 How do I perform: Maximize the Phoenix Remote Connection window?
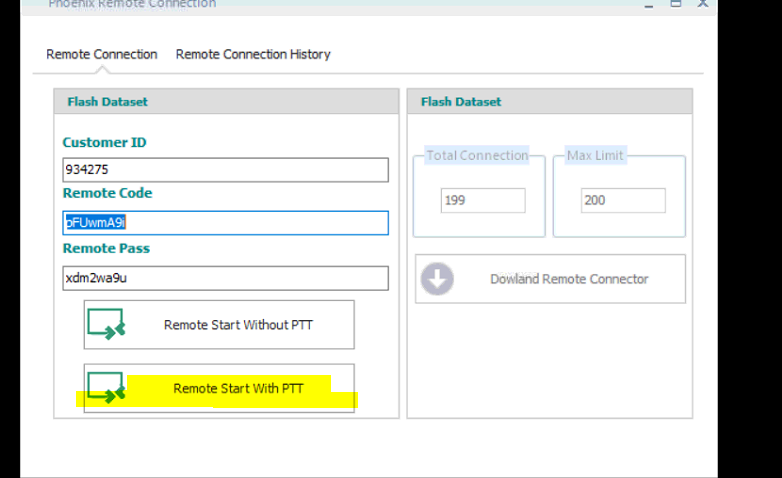click(676, 4)
